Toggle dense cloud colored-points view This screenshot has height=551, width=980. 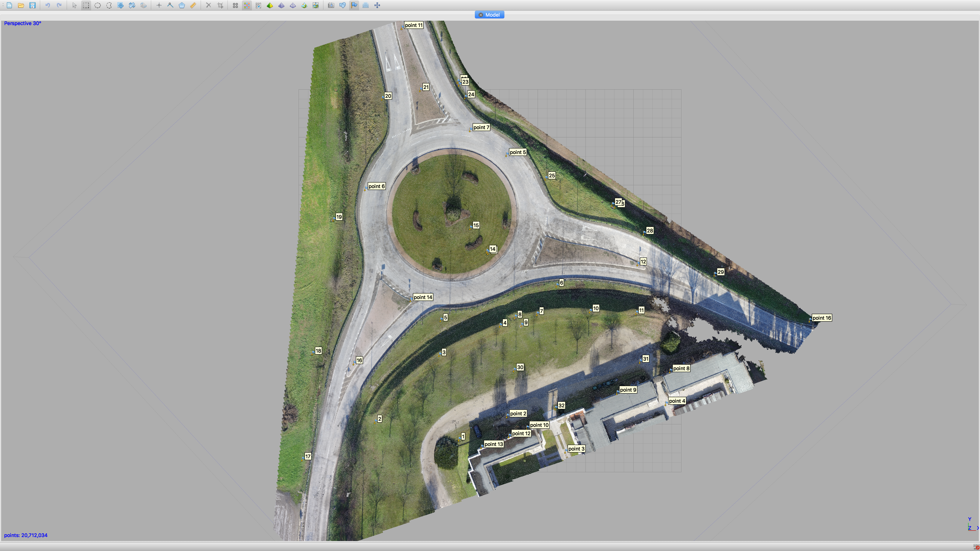click(x=247, y=5)
